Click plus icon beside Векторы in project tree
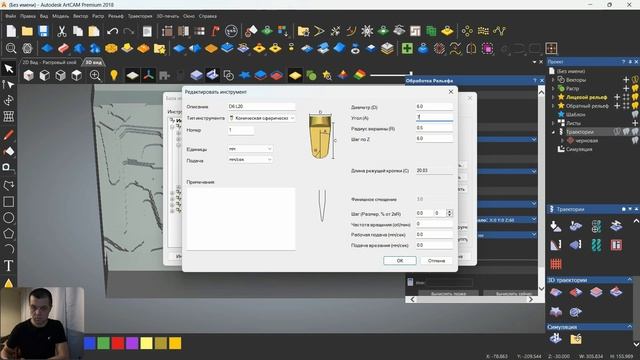This screenshot has width=640, height=360. click(626, 80)
